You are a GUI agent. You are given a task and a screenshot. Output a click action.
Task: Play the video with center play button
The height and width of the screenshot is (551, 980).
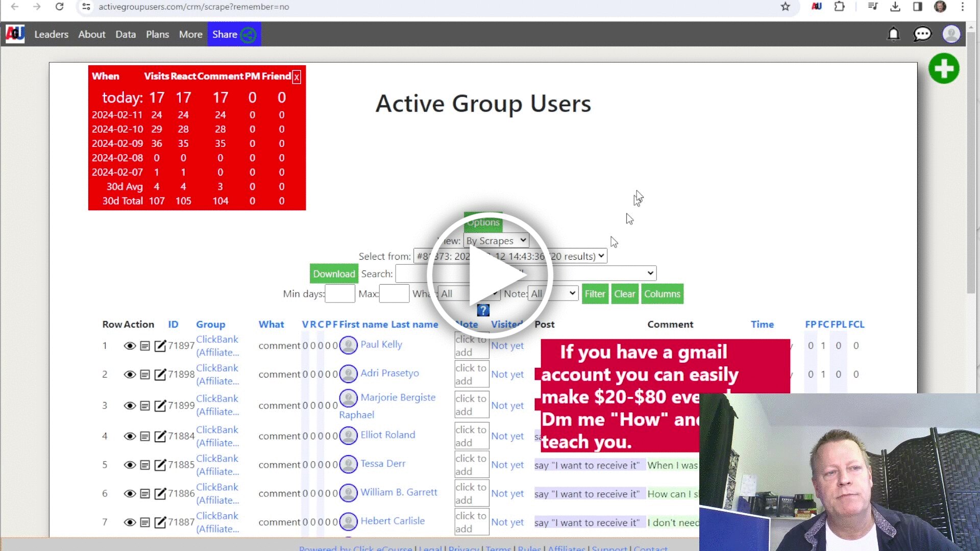490,275
